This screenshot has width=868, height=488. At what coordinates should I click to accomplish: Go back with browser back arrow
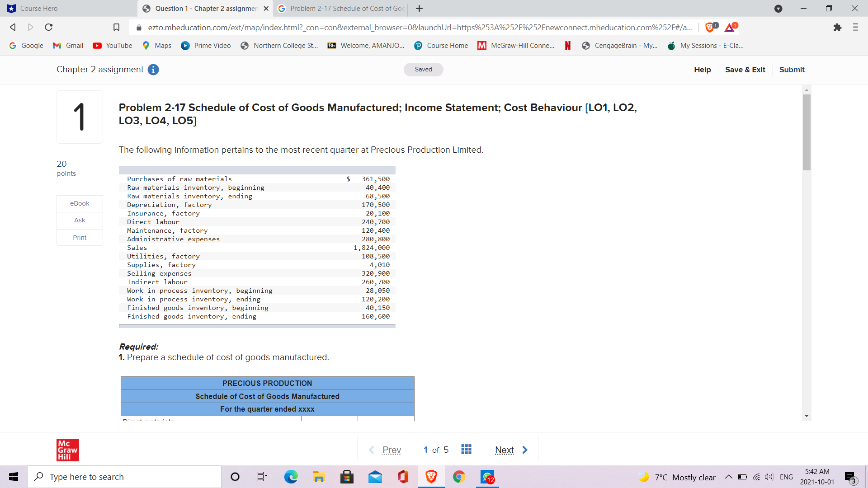click(x=13, y=28)
